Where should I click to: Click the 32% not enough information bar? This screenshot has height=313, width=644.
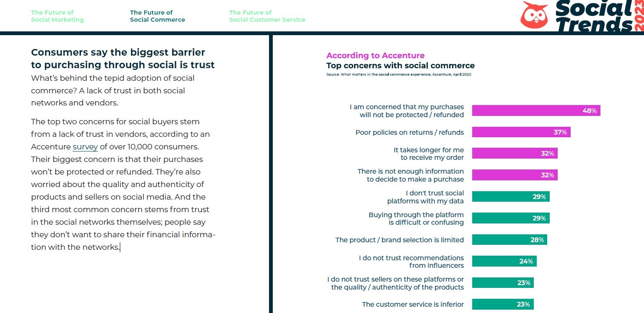coord(515,175)
